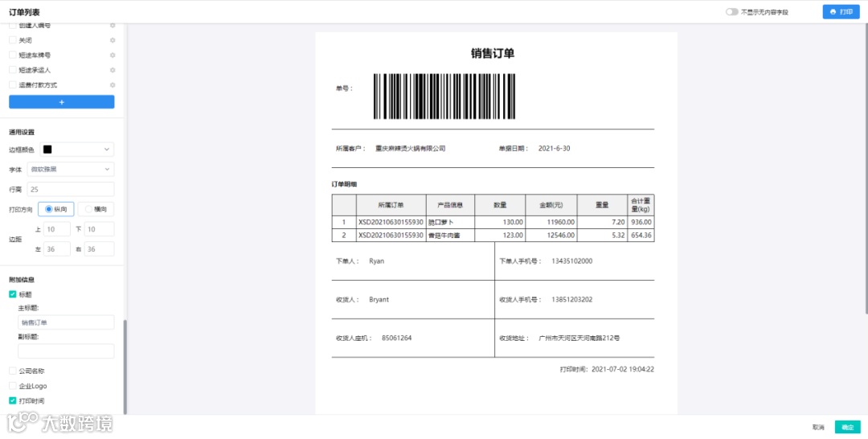The height and width of the screenshot is (439, 868).
Task: Select 纵向 print orientation
Action: 56,209
